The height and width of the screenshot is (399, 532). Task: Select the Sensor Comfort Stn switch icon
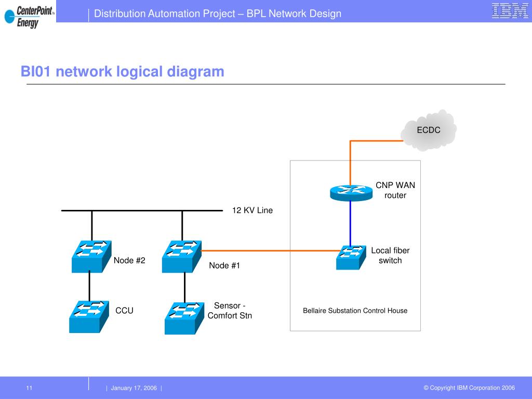click(x=184, y=318)
